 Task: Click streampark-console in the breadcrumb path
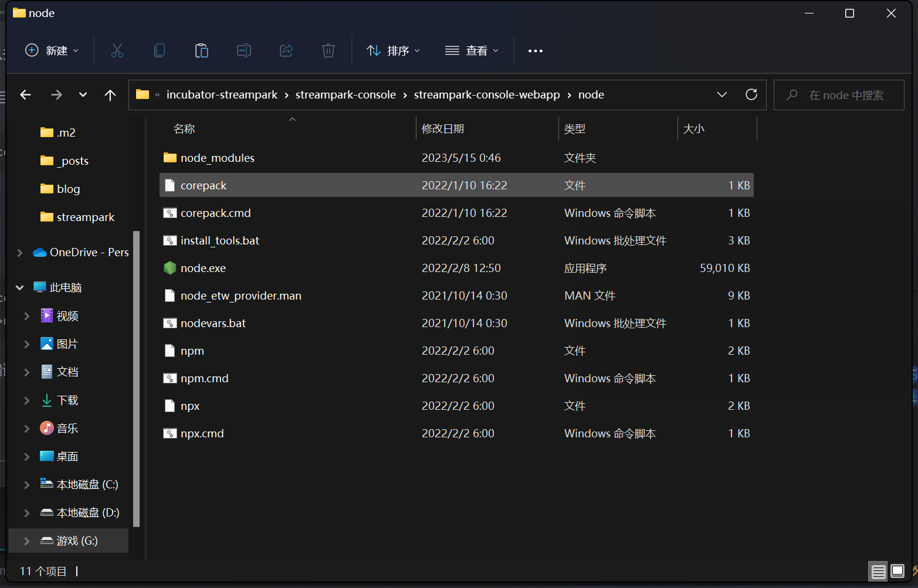[345, 95]
